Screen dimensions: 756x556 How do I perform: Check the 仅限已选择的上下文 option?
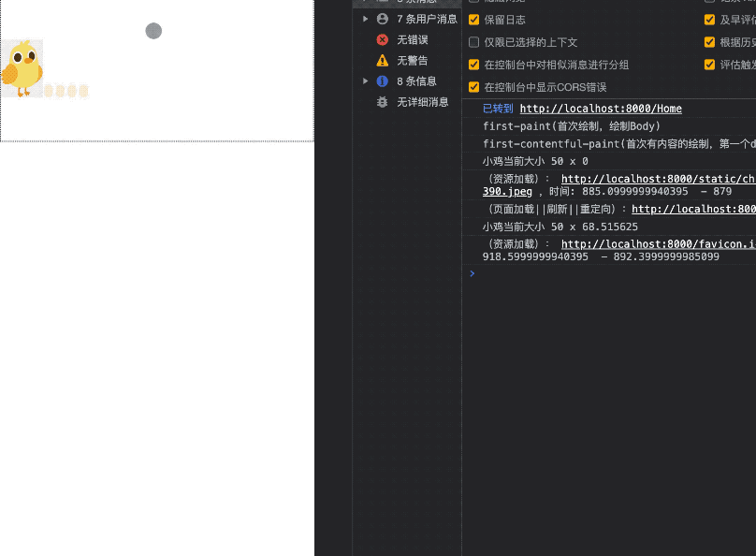[474, 42]
